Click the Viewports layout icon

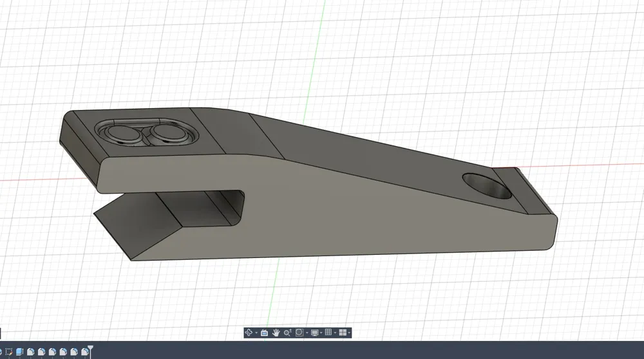[x=343, y=333]
